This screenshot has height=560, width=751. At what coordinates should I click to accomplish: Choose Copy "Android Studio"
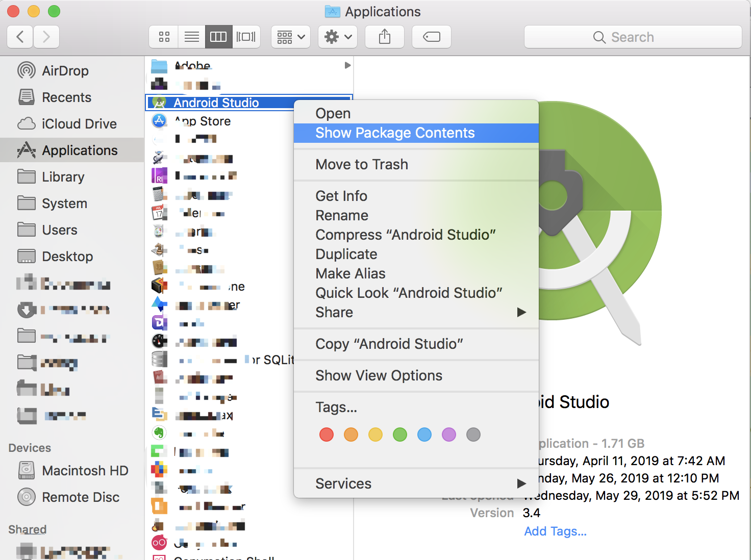click(416, 344)
